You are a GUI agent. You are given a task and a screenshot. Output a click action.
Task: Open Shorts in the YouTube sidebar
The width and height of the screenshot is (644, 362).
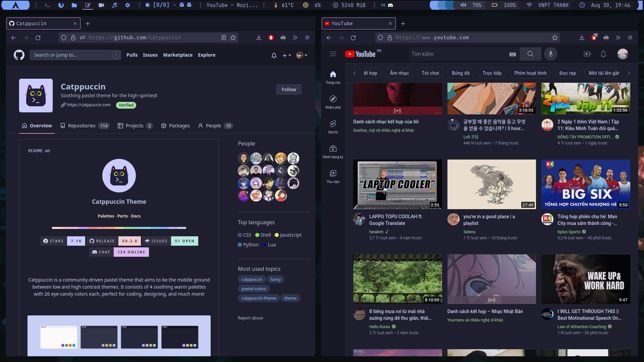(x=333, y=127)
